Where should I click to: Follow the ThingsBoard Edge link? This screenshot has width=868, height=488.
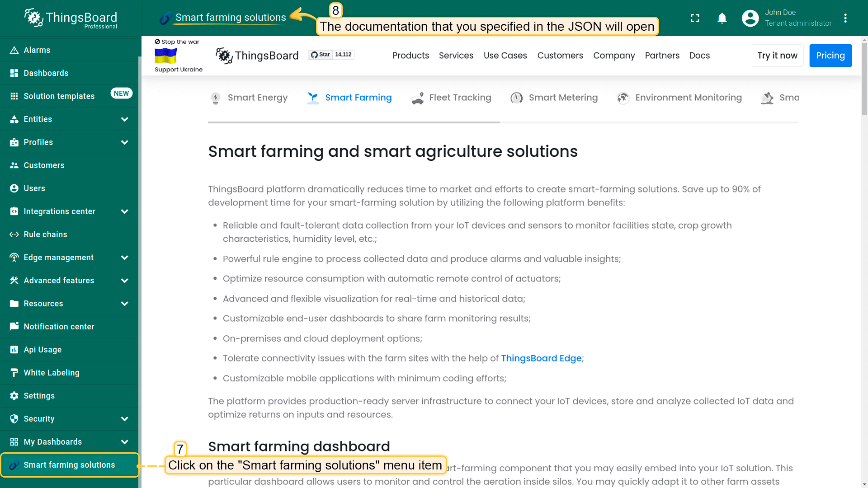pyautogui.click(x=541, y=358)
